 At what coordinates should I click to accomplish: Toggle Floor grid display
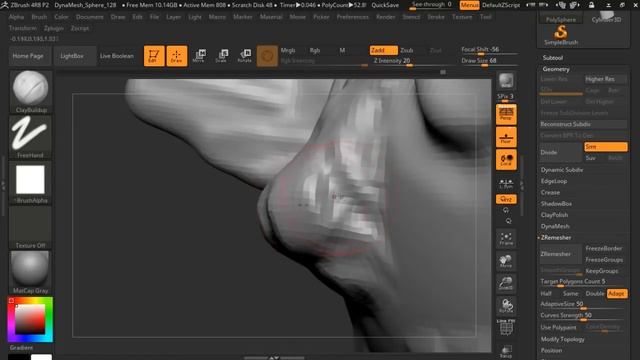point(506,137)
